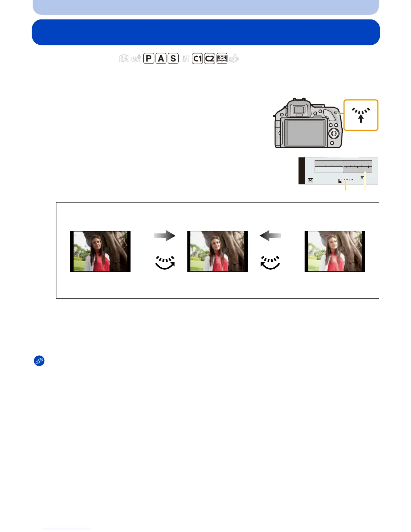
Task: Click the overexposed portrait thumbnail
Action: [335, 251]
